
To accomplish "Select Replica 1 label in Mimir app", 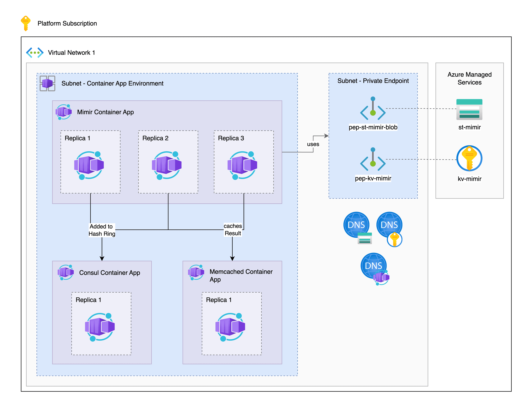I will 77,138.
